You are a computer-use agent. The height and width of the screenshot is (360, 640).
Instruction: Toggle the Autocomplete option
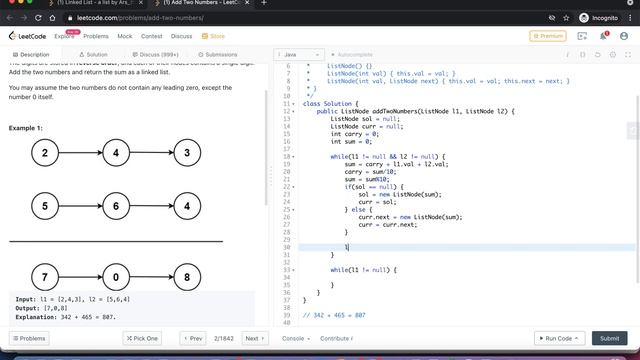coord(351,55)
